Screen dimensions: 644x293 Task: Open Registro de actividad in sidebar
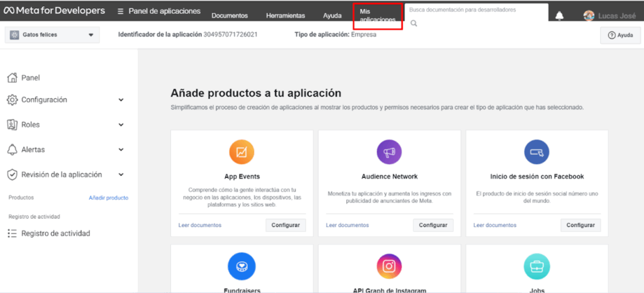[x=55, y=233]
